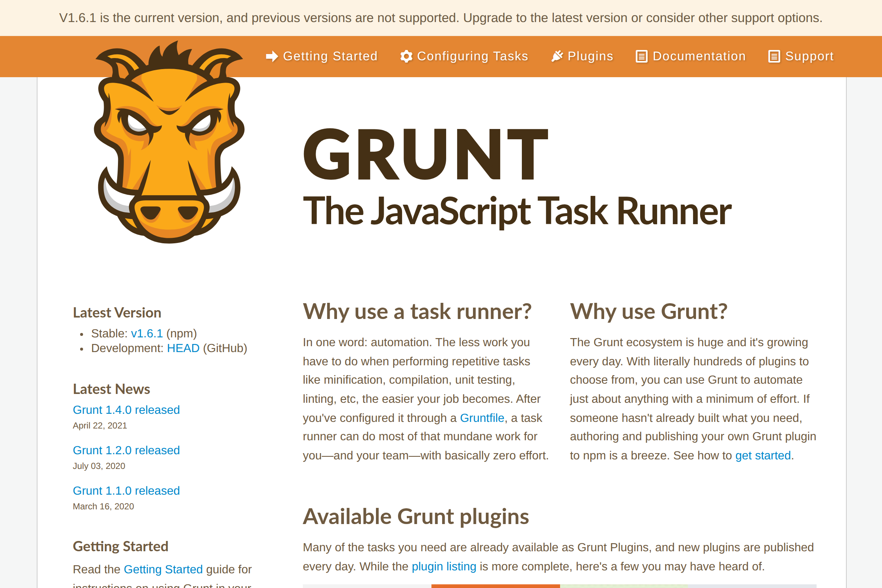Click the plug icon beside Plugins
Image resolution: width=882 pixels, height=588 pixels.
pyautogui.click(x=557, y=56)
